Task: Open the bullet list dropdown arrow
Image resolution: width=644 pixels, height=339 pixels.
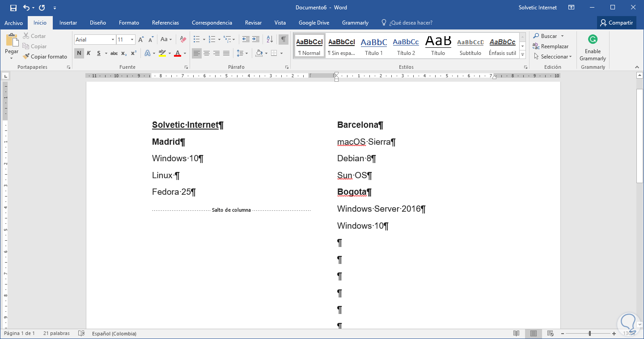Action: point(204,40)
